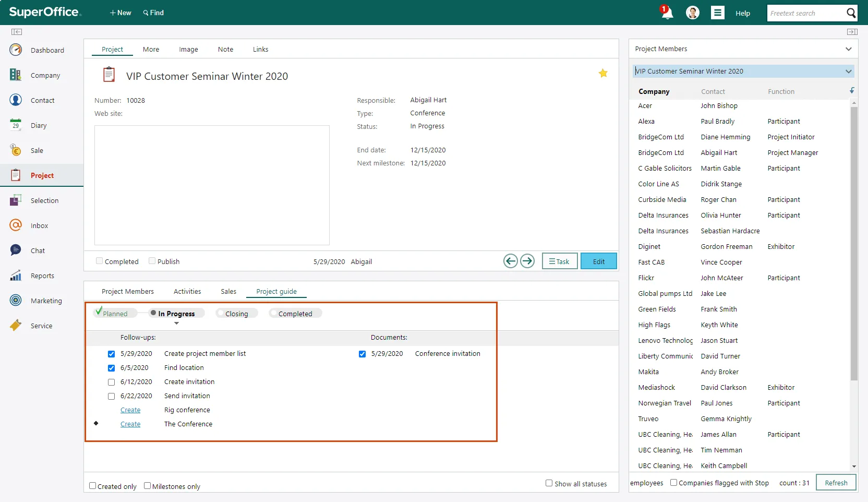Open the Find menu
The height and width of the screenshot is (502, 868).
(x=153, y=13)
